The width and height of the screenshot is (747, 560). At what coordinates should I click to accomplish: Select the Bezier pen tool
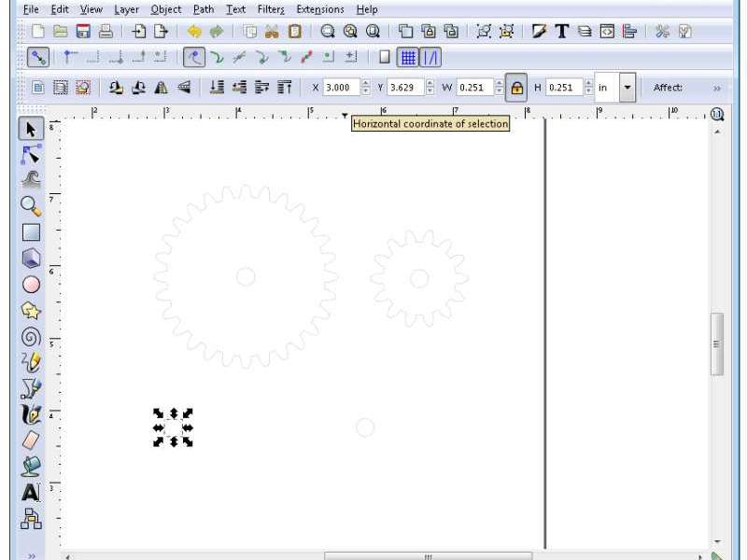click(31, 388)
